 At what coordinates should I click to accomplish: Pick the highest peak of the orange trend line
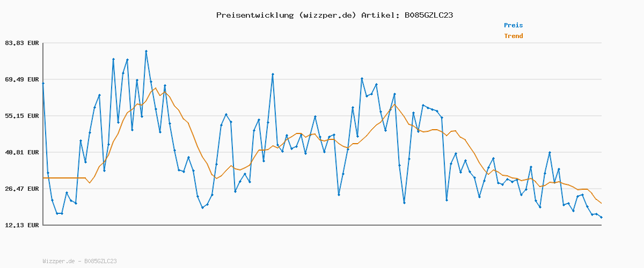(156, 88)
